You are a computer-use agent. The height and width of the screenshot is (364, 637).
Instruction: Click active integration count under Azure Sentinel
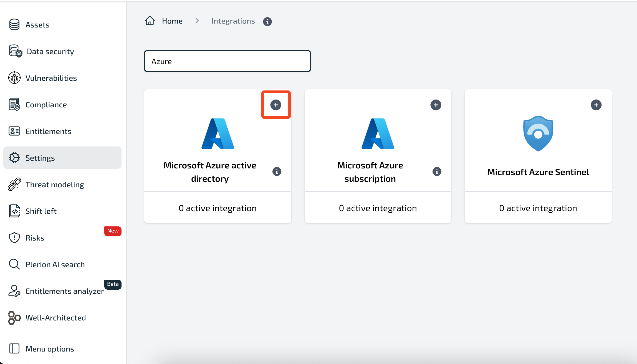(538, 208)
